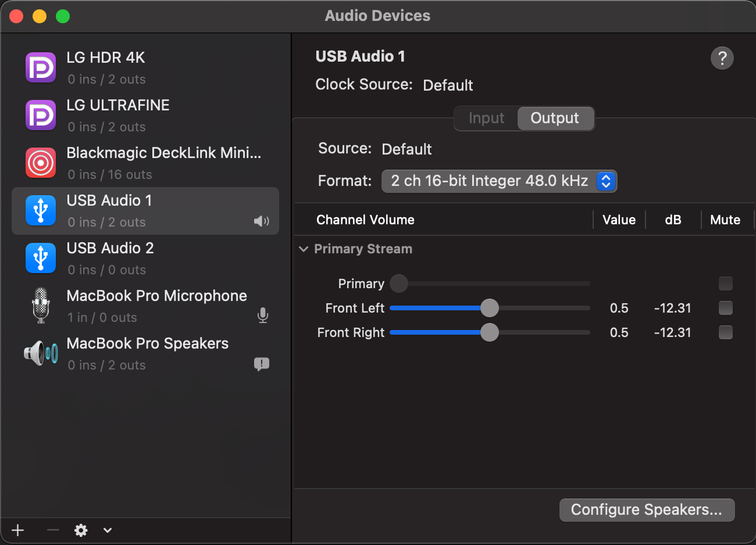Click the Clock Source Default value
The image size is (756, 545).
point(448,85)
